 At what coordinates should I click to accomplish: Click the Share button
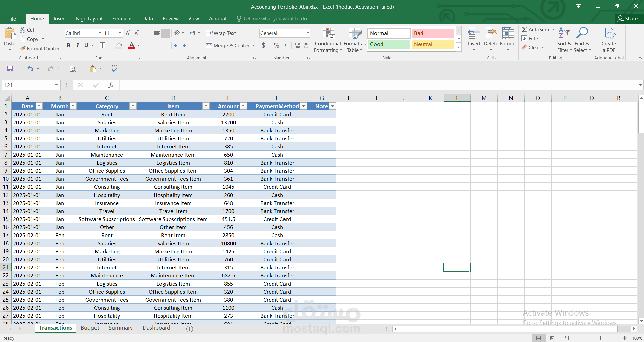[x=628, y=19]
